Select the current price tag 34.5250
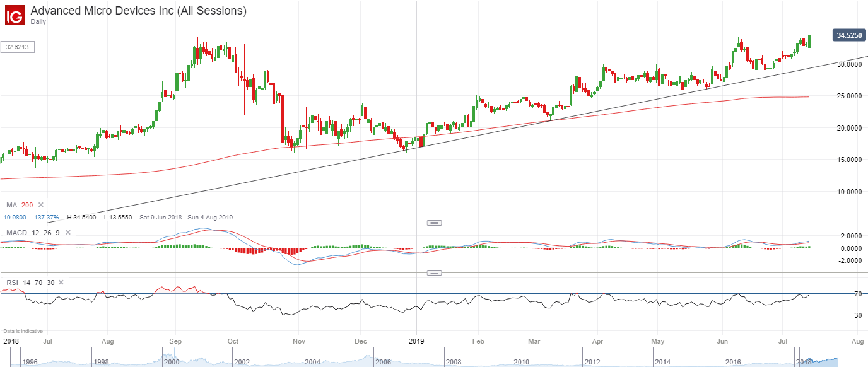 [848, 35]
